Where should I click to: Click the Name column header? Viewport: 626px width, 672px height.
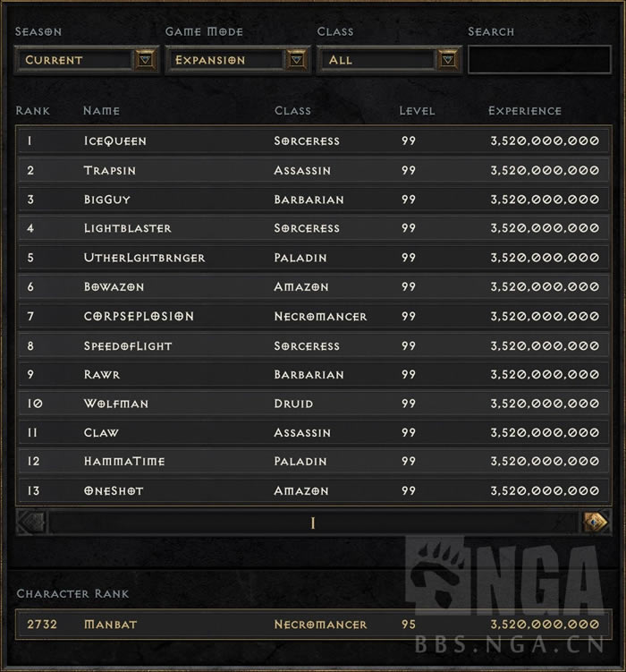(101, 111)
